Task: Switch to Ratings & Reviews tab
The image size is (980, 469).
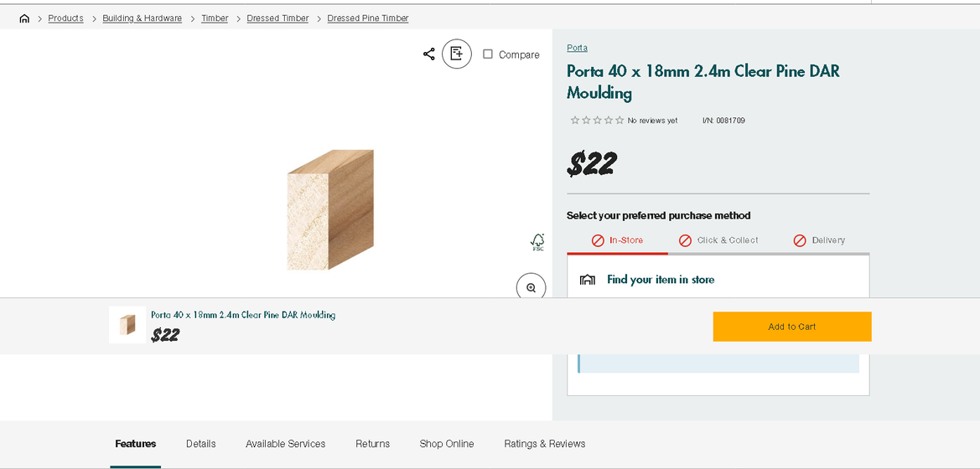Action: (x=545, y=444)
